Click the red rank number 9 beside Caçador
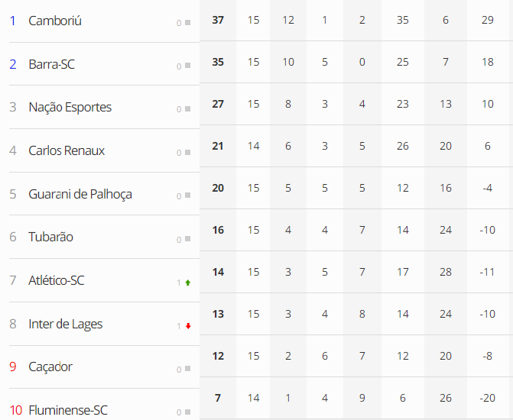The image size is (513, 420). click(x=13, y=367)
